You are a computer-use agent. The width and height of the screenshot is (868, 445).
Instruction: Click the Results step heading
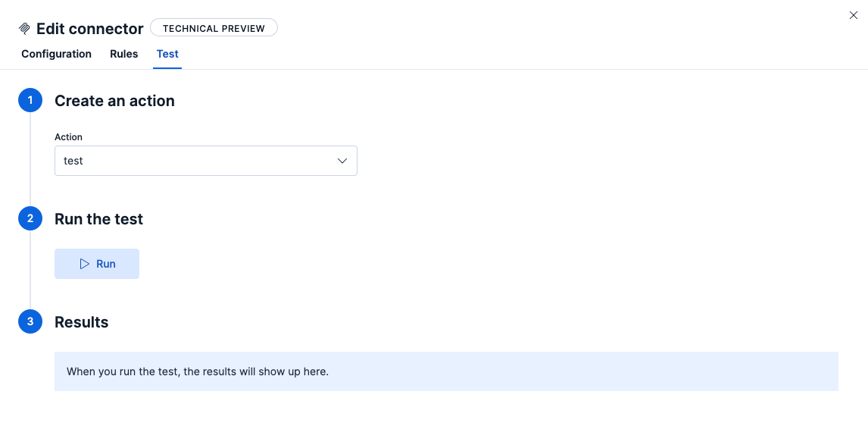click(81, 322)
